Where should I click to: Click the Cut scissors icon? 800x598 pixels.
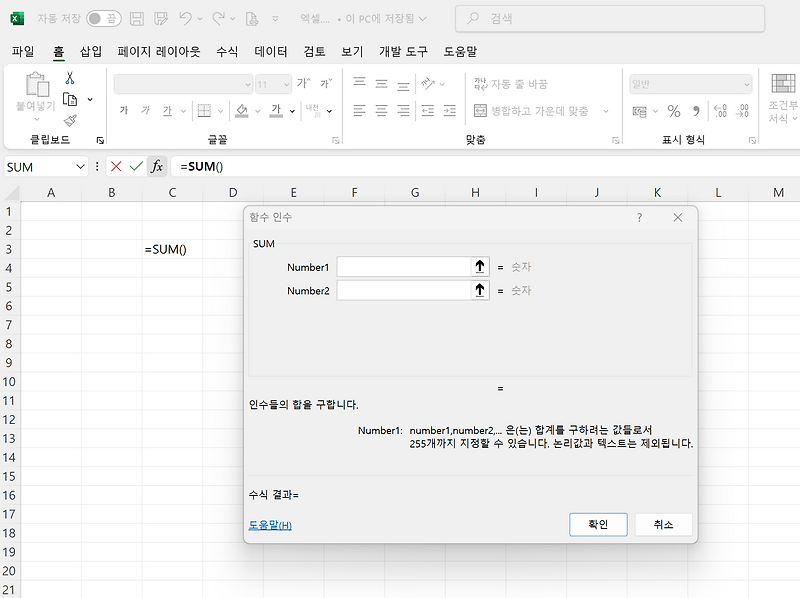point(70,78)
